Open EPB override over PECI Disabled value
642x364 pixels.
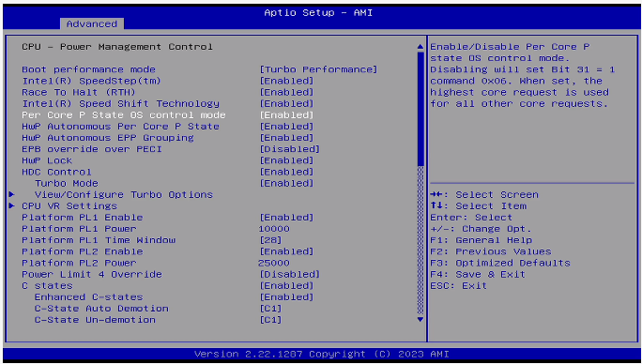pyautogui.click(x=290, y=149)
